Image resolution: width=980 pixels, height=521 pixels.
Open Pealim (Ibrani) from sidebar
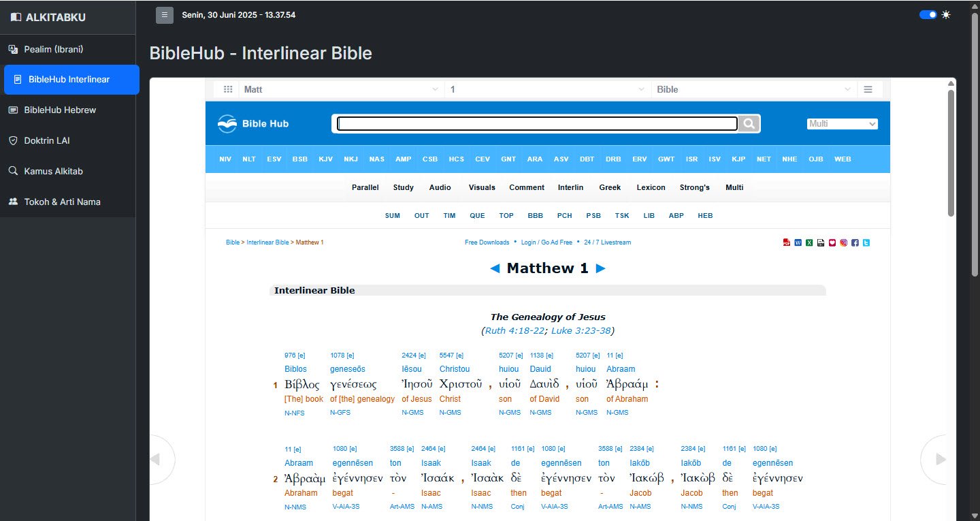68,49
